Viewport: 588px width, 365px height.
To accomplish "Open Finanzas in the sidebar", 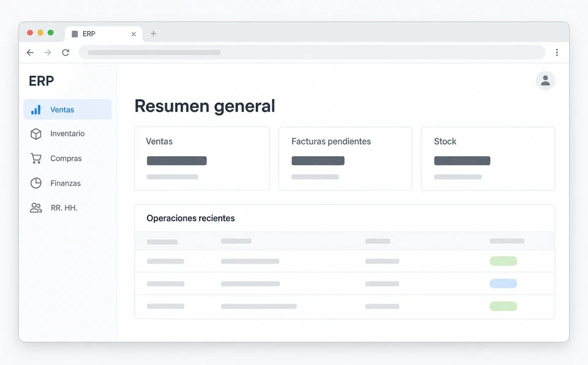I will click(67, 183).
